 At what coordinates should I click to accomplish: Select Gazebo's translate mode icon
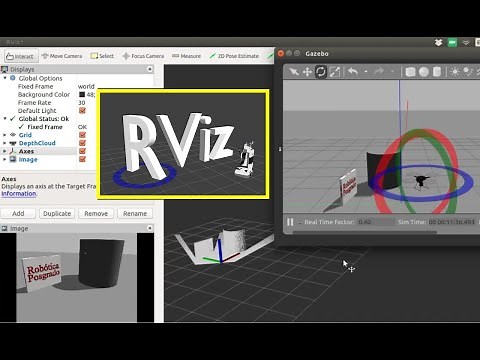[x=307, y=72]
